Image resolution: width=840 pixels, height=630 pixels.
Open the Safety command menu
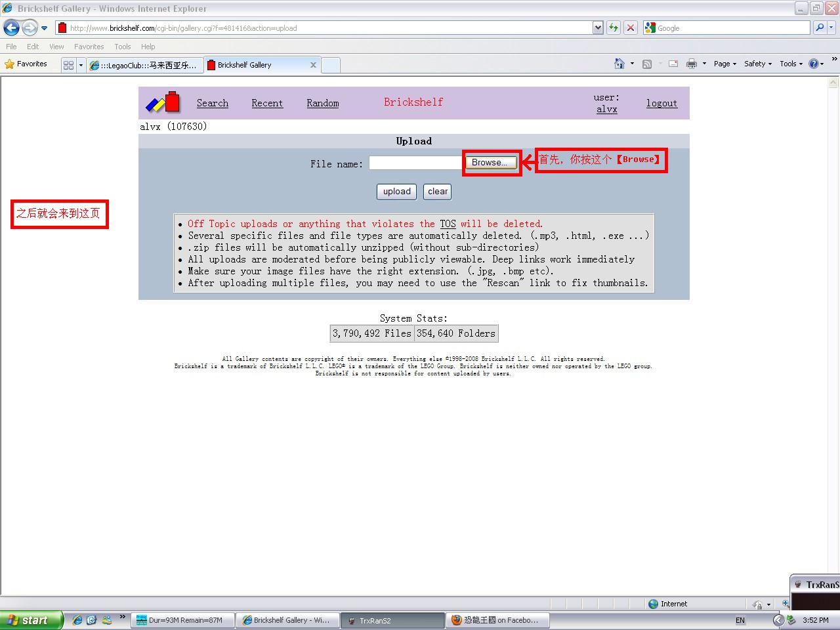[x=758, y=64]
